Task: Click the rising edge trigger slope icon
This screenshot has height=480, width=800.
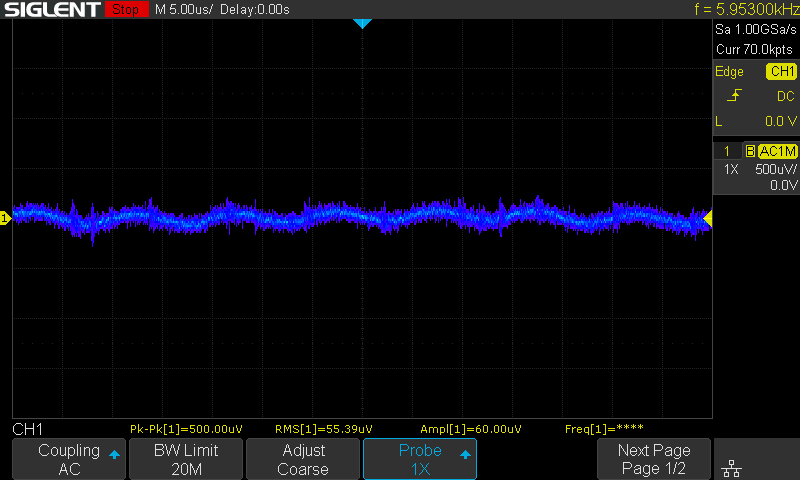Action: pos(735,96)
